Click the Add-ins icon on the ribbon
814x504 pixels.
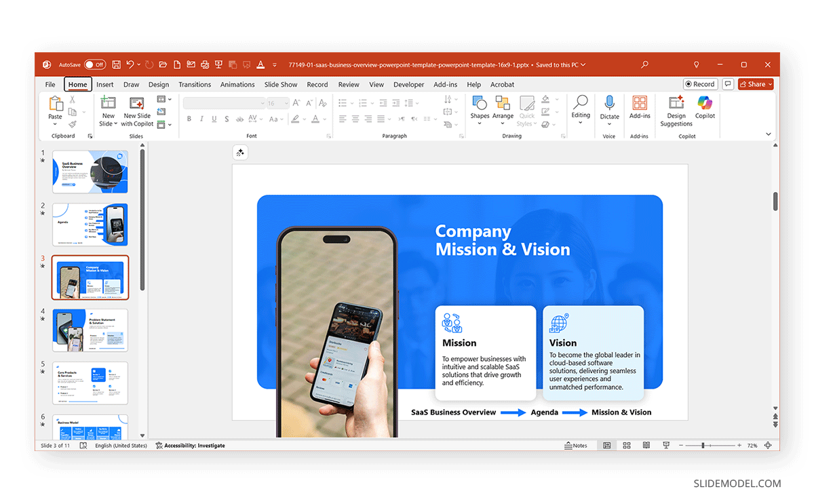639,109
